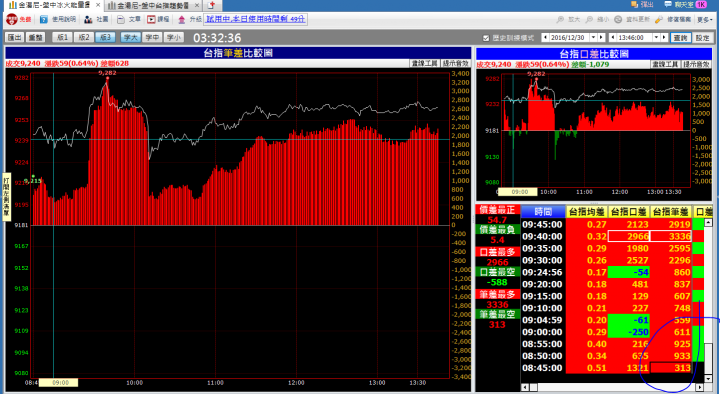Click the 資料更新 data refresh icon
This screenshot has width=720, height=394.
[x=618, y=20]
